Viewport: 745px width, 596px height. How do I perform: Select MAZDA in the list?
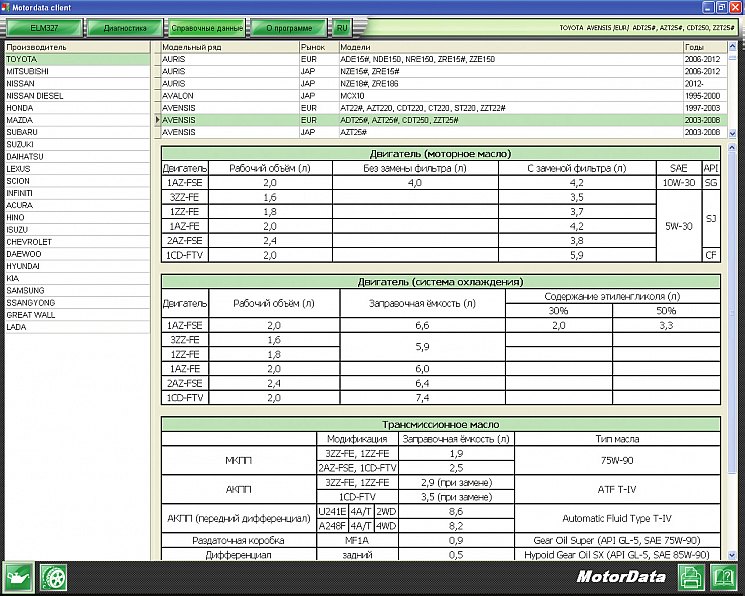point(77,120)
